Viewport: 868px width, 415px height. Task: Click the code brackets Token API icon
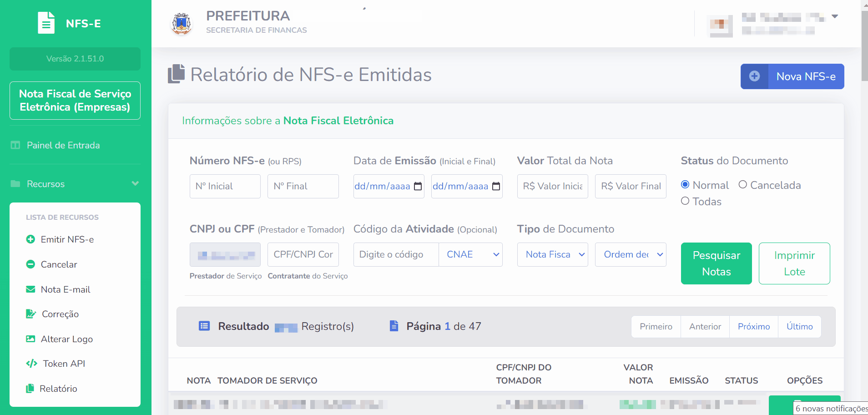tap(31, 364)
